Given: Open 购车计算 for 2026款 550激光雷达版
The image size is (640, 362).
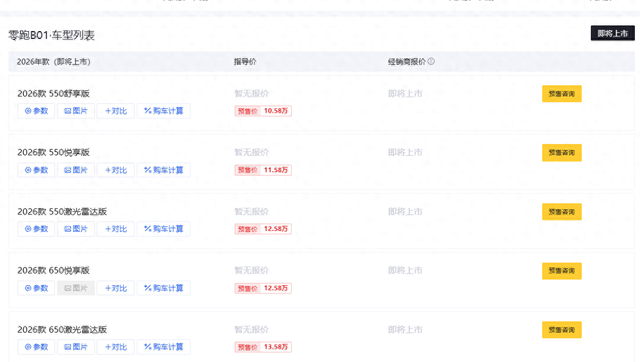Looking at the screenshot, I should pos(164,229).
